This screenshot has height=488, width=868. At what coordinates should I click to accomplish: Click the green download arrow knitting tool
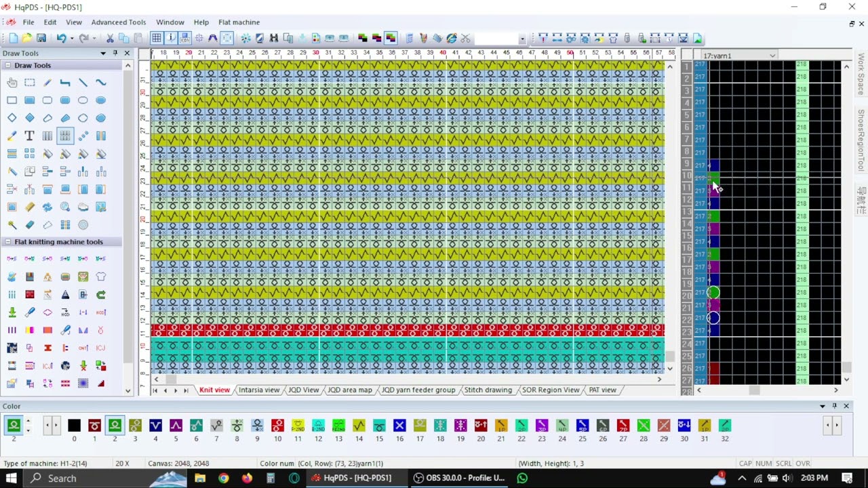(x=12, y=312)
